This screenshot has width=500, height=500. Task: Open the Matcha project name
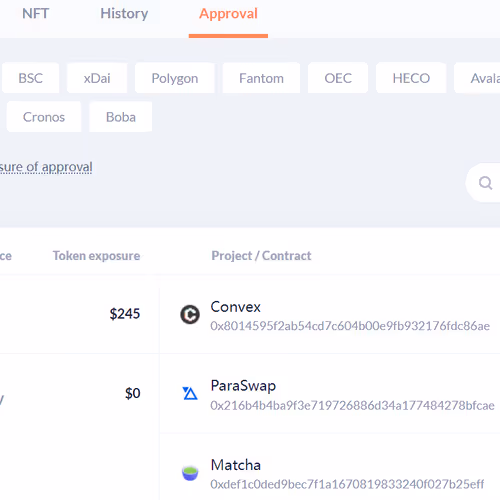tap(236, 465)
